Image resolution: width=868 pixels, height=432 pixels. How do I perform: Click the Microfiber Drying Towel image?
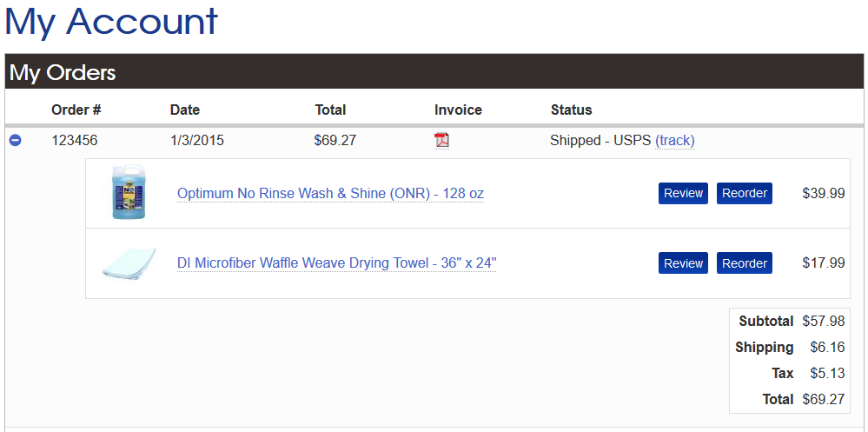(x=129, y=263)
